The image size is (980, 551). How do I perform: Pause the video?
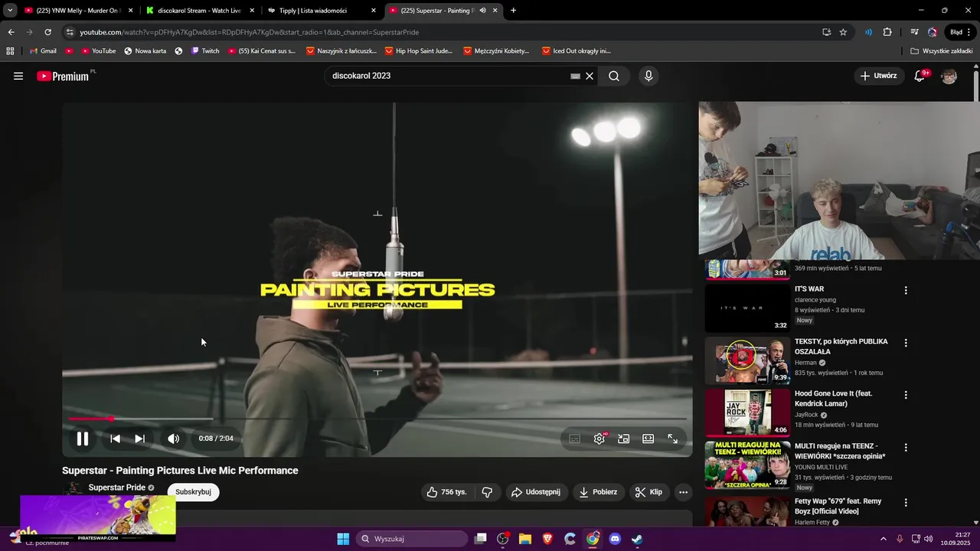tap(82, 439)
